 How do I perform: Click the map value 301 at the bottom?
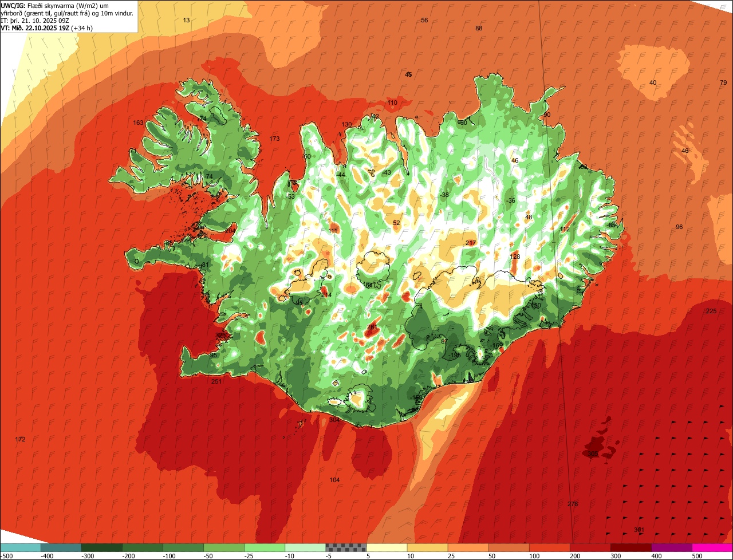(639, 529)
